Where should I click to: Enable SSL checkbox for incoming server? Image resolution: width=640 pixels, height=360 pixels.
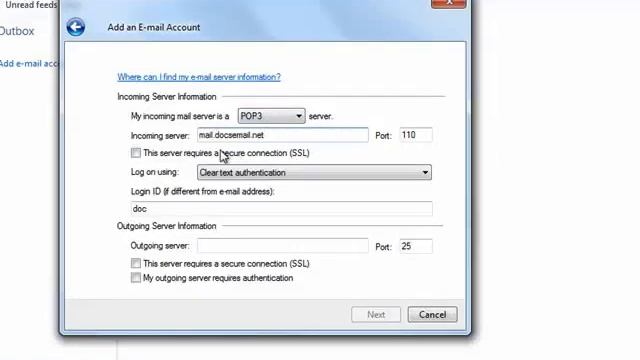tap(136, 153)
